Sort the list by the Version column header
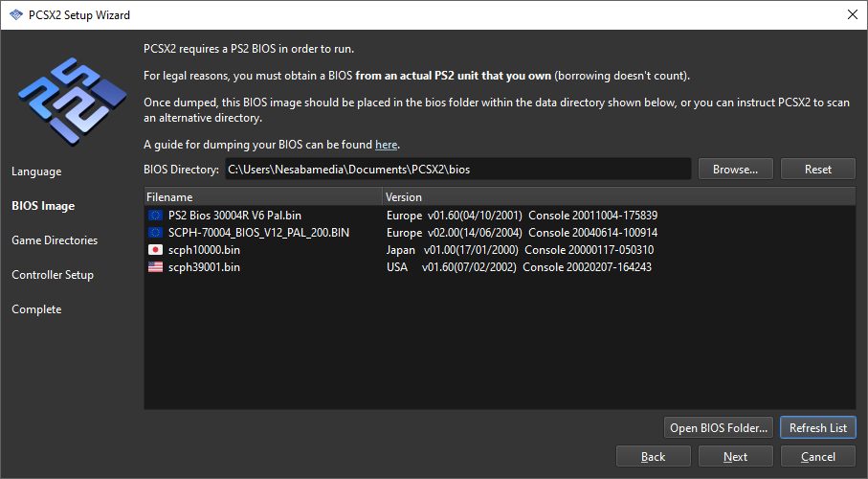 click(x=617, y=197)
